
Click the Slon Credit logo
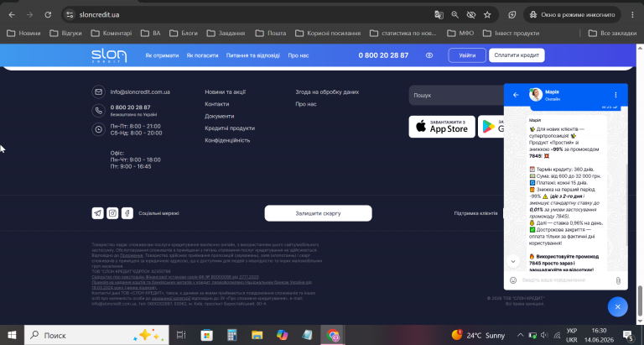(109, 55)
